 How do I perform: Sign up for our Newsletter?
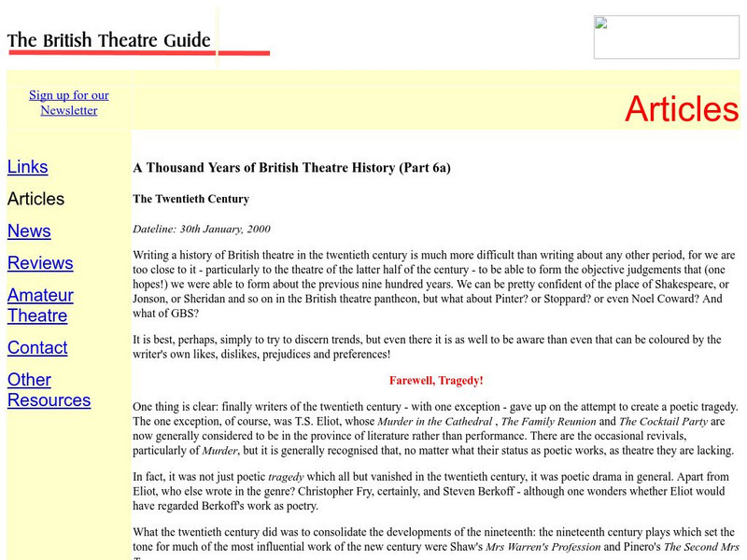[68, 103]
